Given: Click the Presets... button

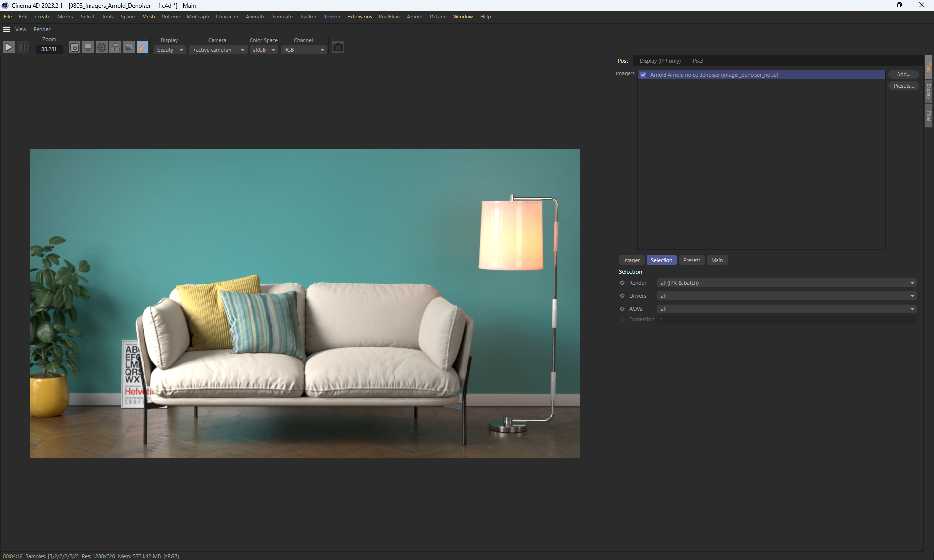Looking at the screenshot, I should (x=903, y=86).
